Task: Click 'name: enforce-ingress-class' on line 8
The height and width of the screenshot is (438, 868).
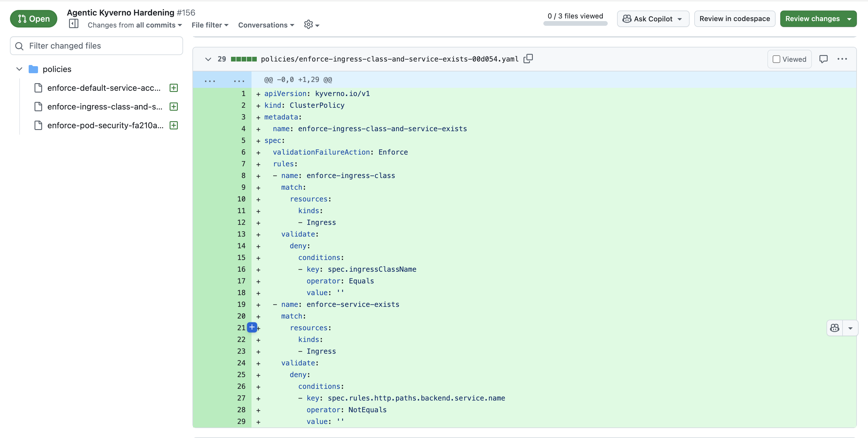Action: tap(338, 175)
